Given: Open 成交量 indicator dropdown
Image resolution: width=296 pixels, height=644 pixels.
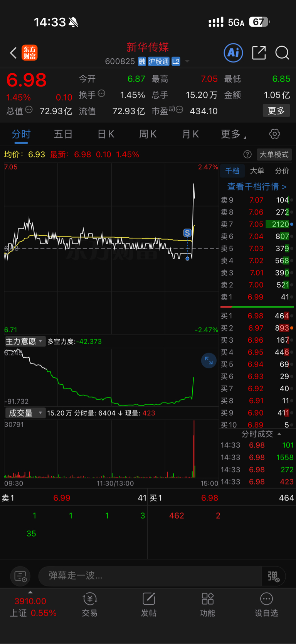Looking at the screenshot, I should point(25,413).
